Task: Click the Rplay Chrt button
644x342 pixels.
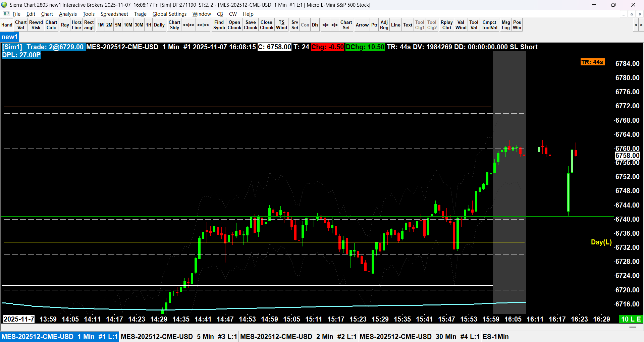Action: [x=447, y=25]
